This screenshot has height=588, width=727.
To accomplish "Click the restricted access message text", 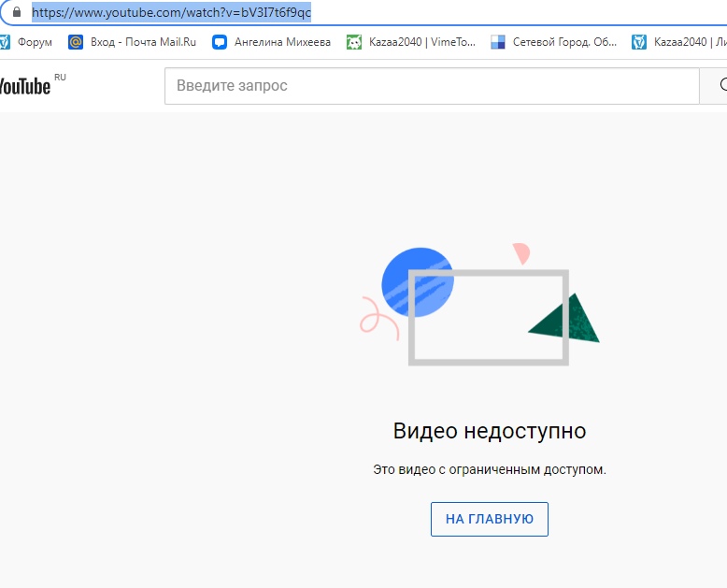I will 490,469.
